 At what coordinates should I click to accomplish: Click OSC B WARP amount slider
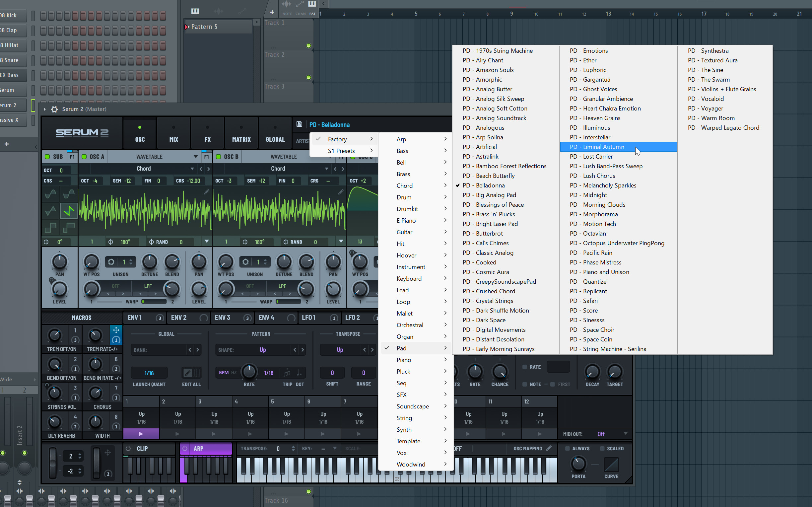(x=288, y=302)
